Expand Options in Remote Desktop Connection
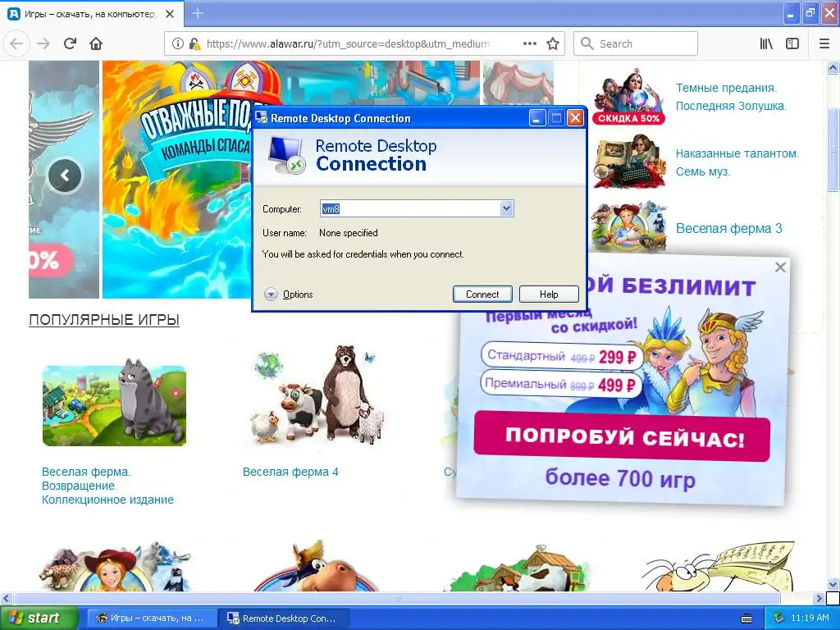Image resolution: width=840 pixels, height=630 pixels. pyautogui.click(x=289, y=294)
